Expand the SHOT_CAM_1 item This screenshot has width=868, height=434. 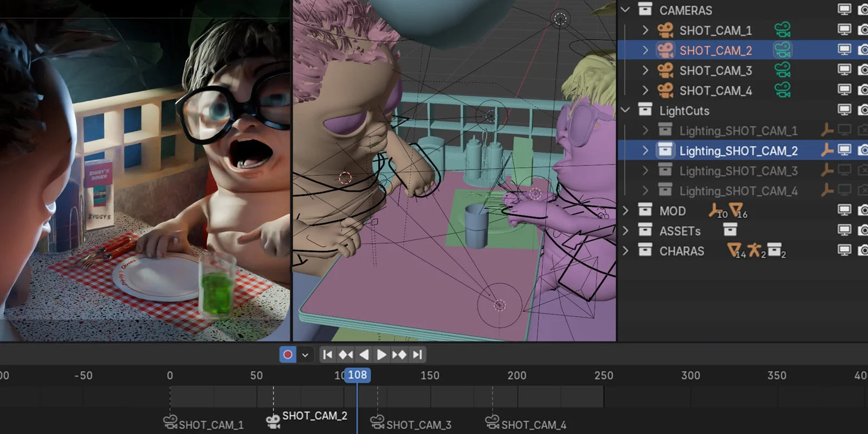click(x=645, y=30)
